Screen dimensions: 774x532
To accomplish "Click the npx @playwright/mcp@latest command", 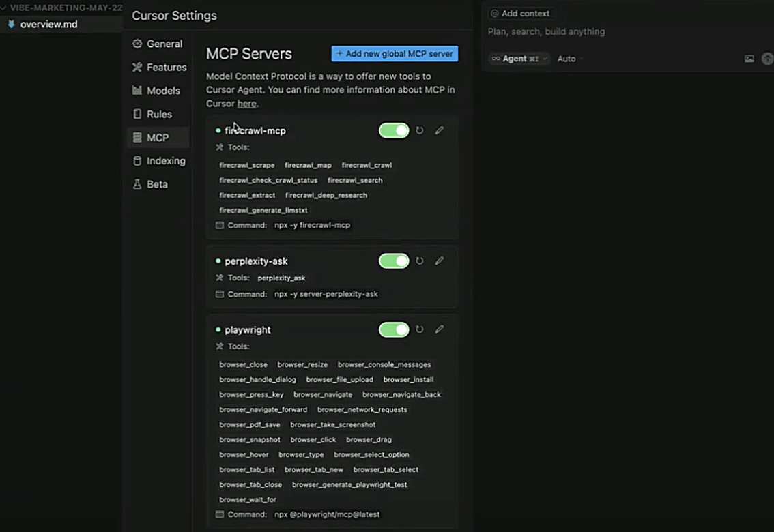I will click(x=327, y=514).
